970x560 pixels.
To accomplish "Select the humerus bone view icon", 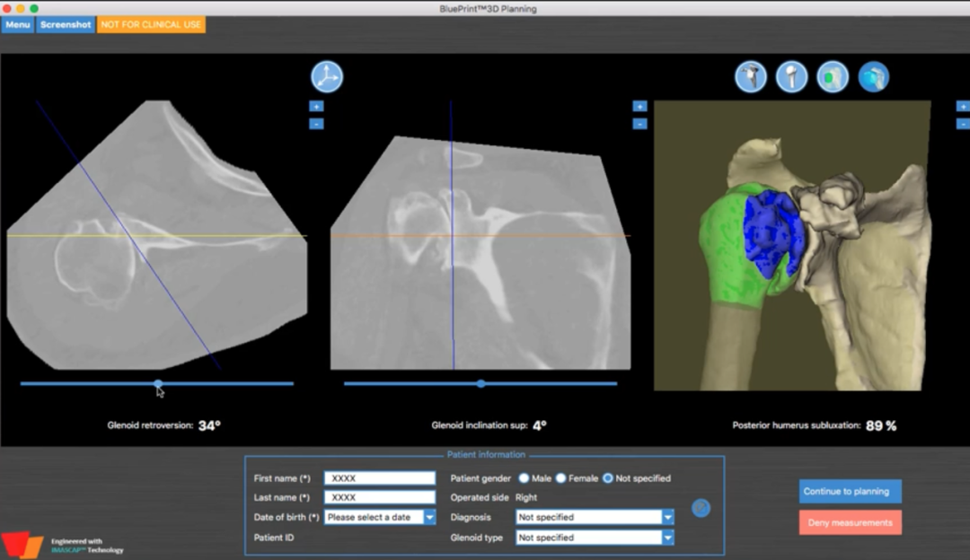I will click(792, 77).
